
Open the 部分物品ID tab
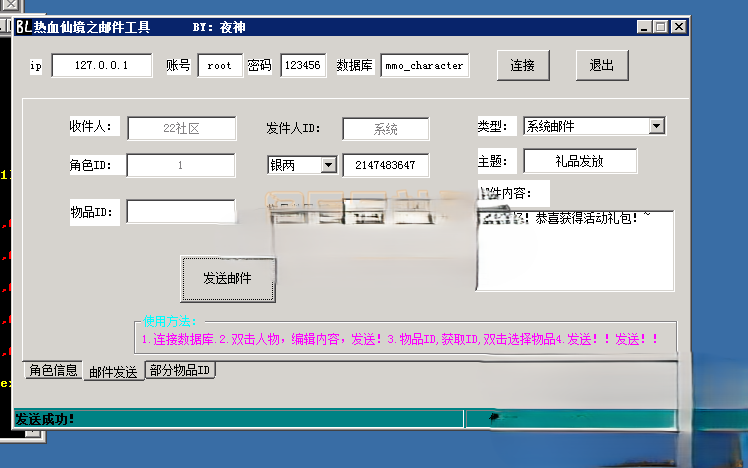[x=181, y=370]
